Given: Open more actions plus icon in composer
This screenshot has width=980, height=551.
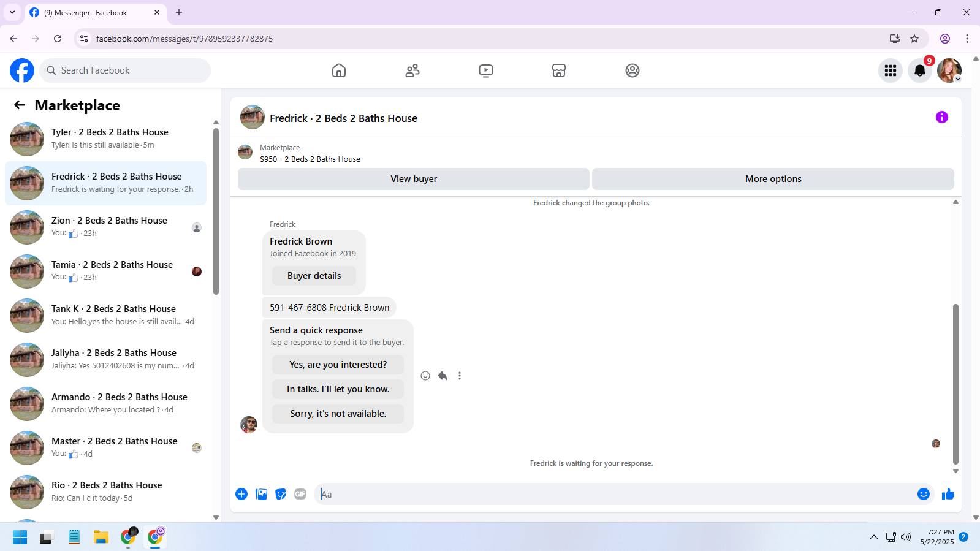Looking at the screenshot, I should tap(241, 494).
